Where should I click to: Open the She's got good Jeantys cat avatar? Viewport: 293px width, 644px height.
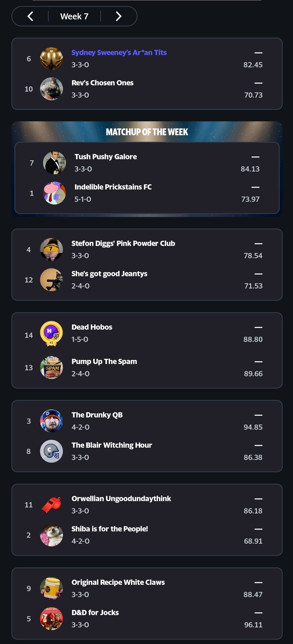tap(51, 280)
